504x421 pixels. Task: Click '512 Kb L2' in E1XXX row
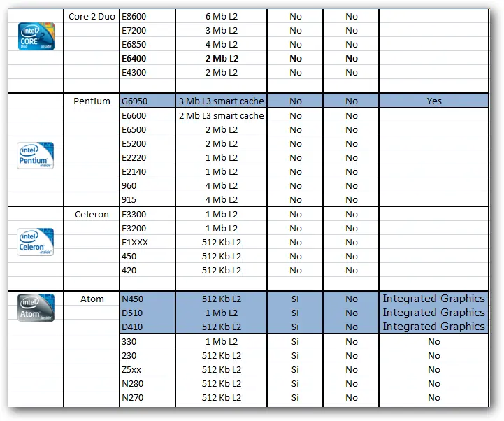pyautogui.click(x=222, y=242)
